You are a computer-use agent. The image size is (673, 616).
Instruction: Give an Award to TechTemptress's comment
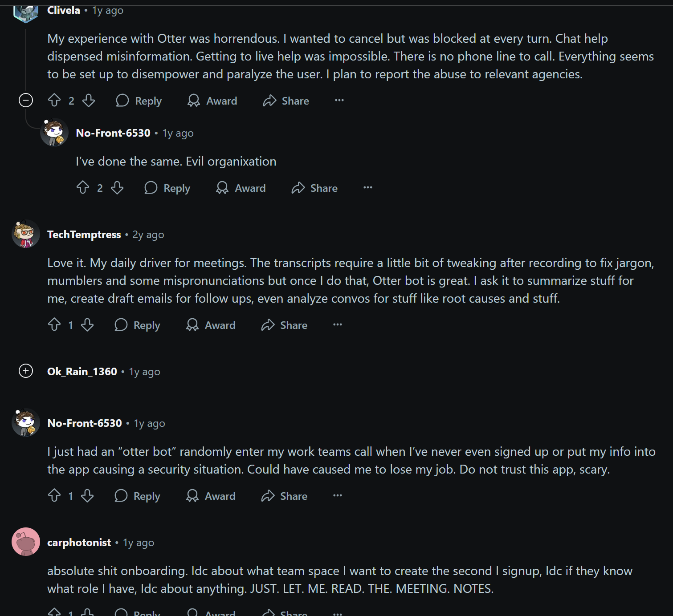click(x=211, y=325)
